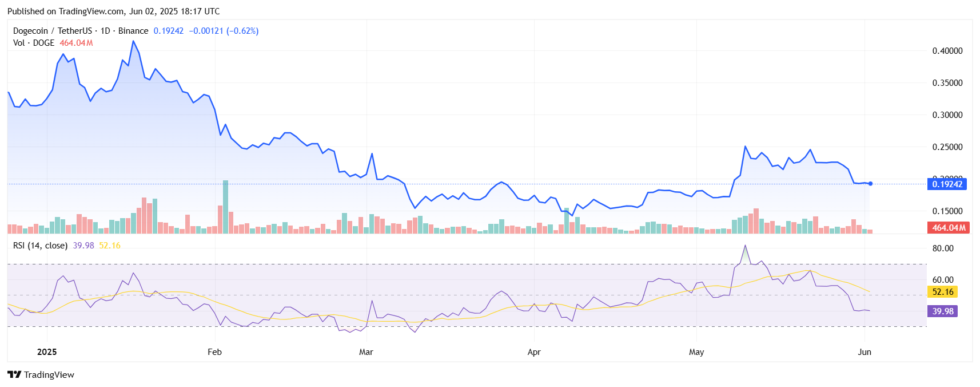Image resolution: width=980 pixels, height=387 pixels.
Task: Click the Apr label on the time axis
Action: [x=533, y=352]
